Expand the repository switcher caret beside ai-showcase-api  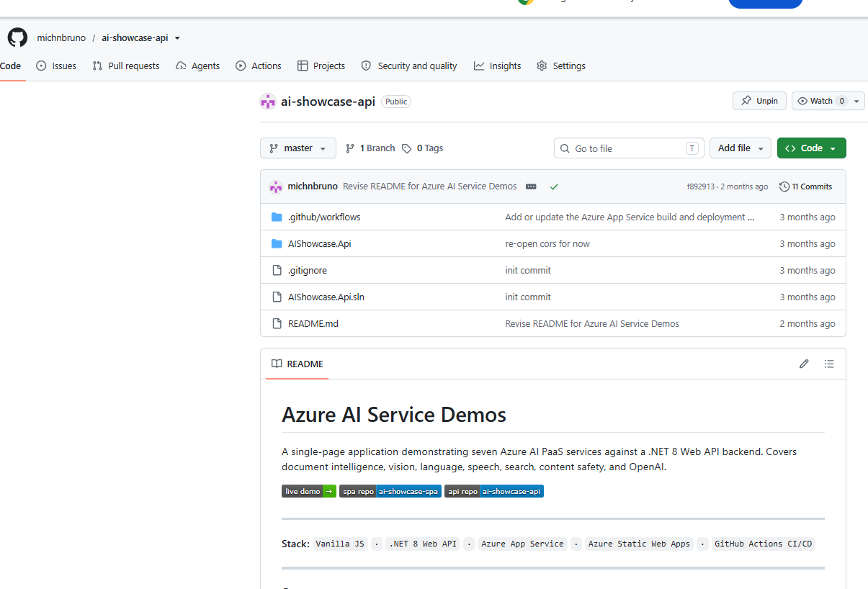tap(178, 38)
